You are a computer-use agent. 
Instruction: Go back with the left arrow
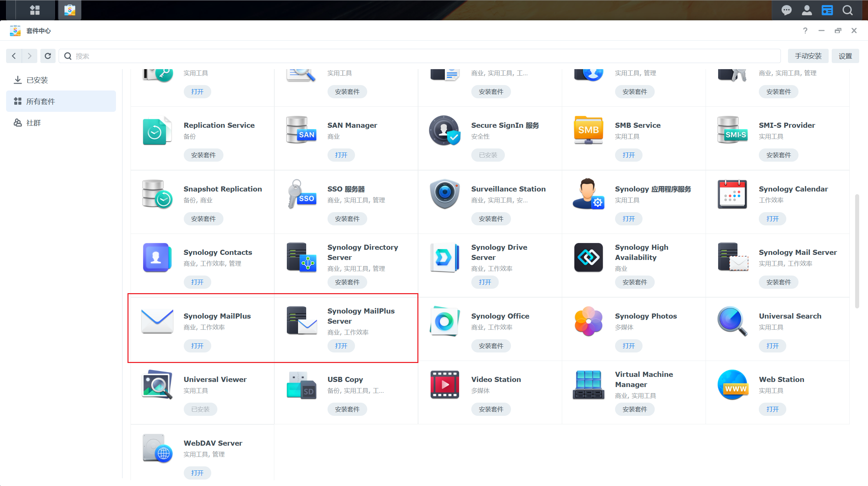14,56
